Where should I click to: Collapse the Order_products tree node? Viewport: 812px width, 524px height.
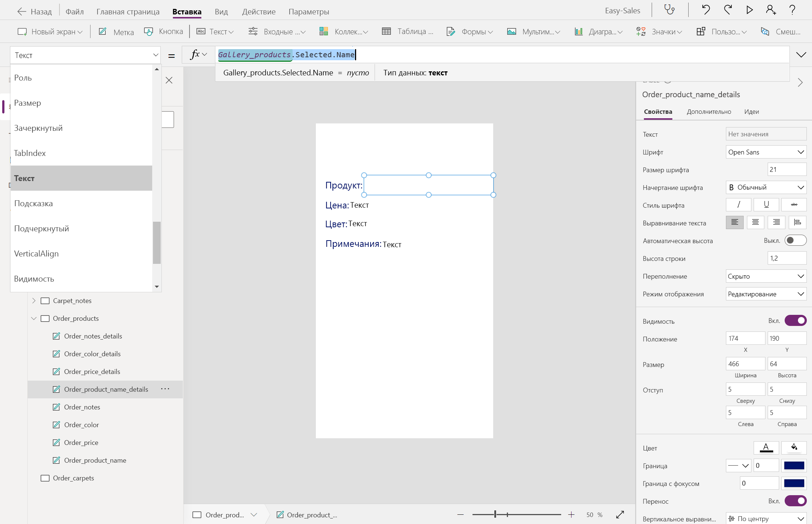click(x=34, y=319)
